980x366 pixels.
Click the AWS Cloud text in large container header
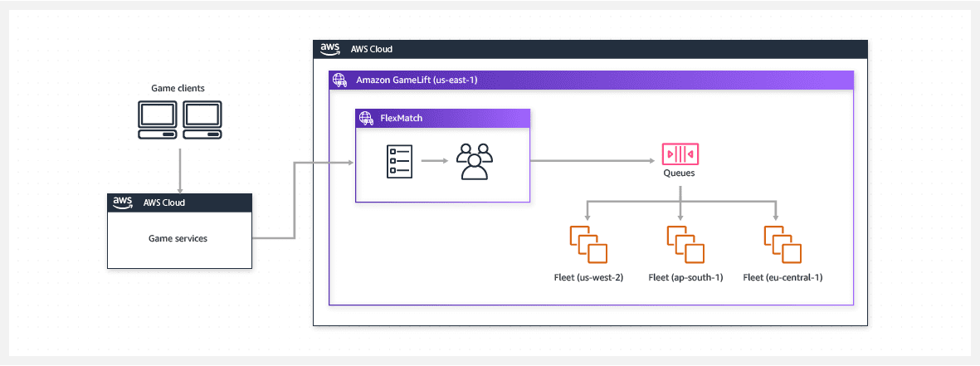click(x=372, y=49)
